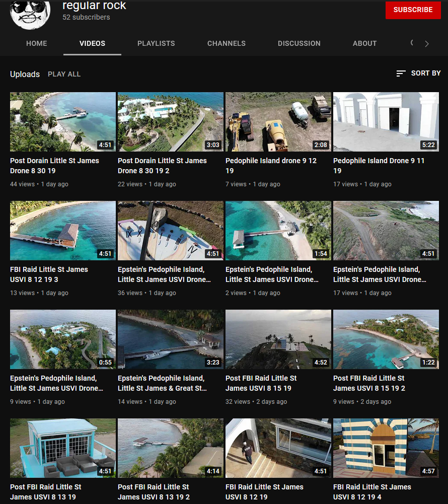Click '14 views • 1 day ago' text
This screenshot has height=504, width=448.
tap(147, 401)
